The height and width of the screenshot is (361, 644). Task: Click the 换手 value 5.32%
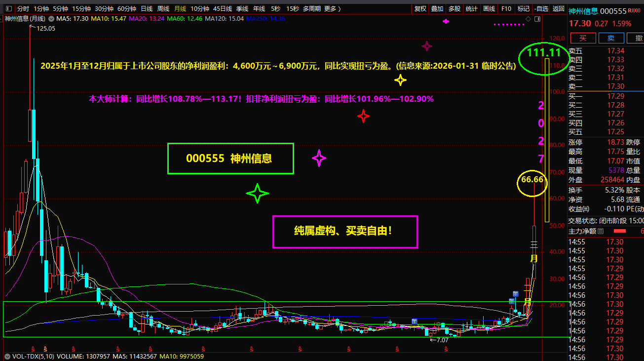[614, 190]
